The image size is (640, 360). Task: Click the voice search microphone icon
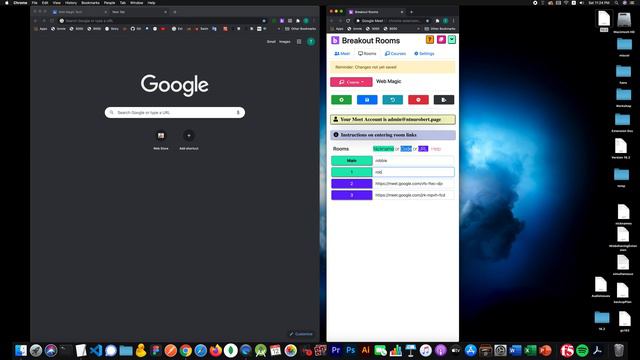(238, 112)
